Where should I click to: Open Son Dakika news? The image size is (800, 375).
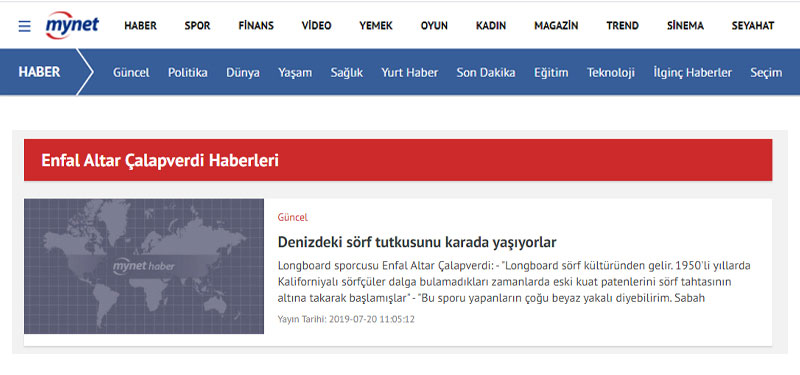point(486,73)
